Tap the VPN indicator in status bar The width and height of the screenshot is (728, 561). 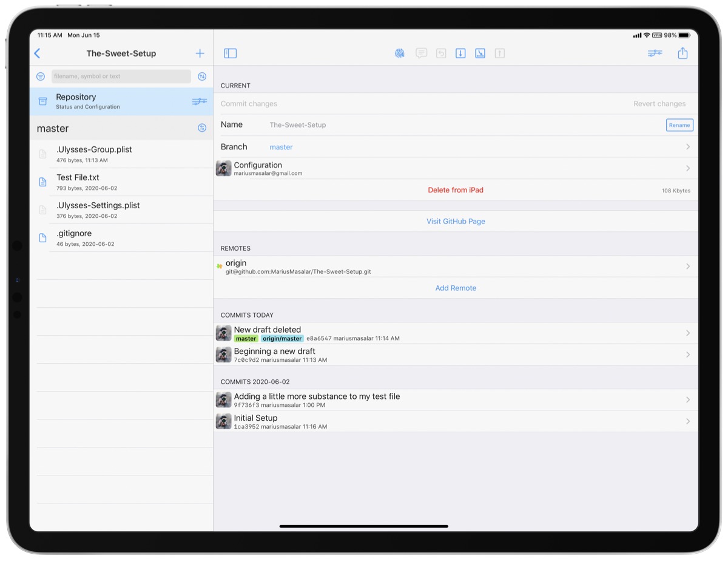(x=657, y=35)
